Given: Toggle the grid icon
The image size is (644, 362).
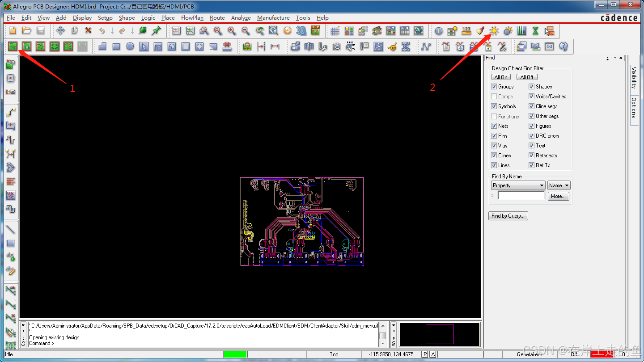Looking at the screenshot, I should coord(335,31).
